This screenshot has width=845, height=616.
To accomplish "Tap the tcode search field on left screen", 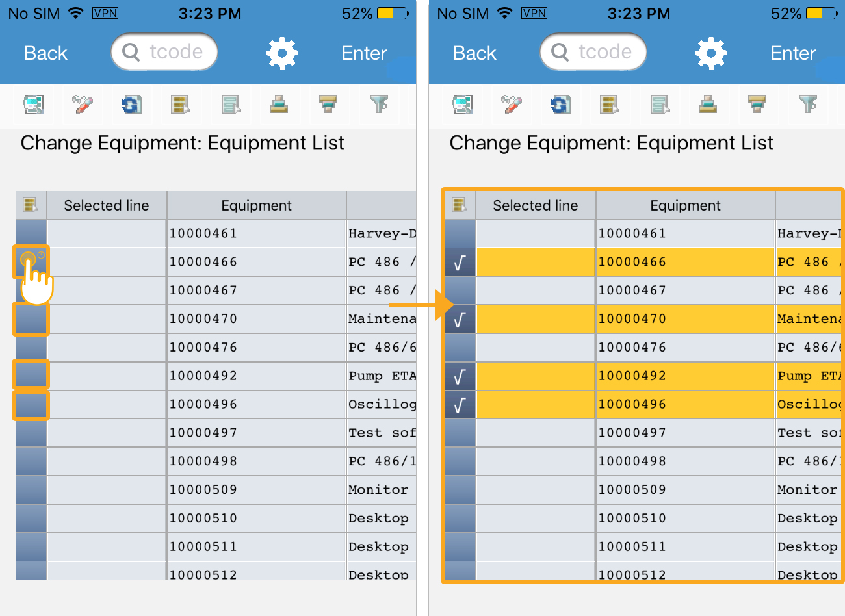I will [164, 52].
